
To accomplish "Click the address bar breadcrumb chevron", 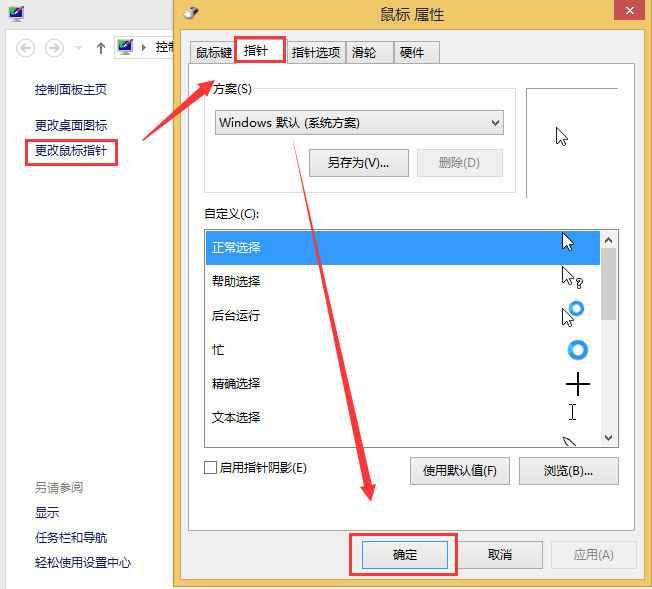I will 144,48.
